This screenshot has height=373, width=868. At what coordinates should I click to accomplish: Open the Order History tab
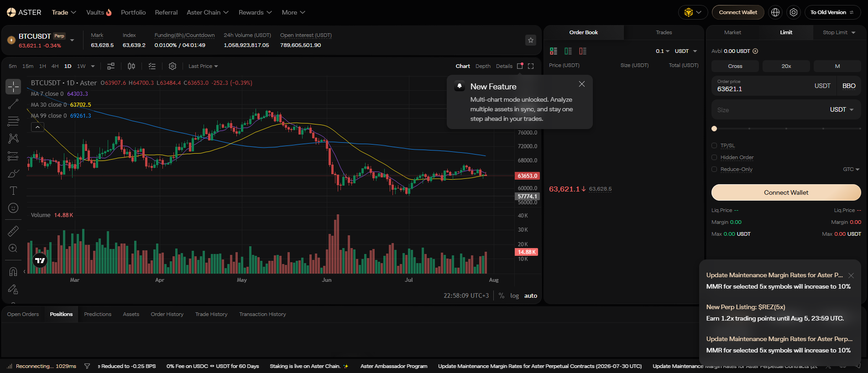pyautogui.click(x=167, y=314)
